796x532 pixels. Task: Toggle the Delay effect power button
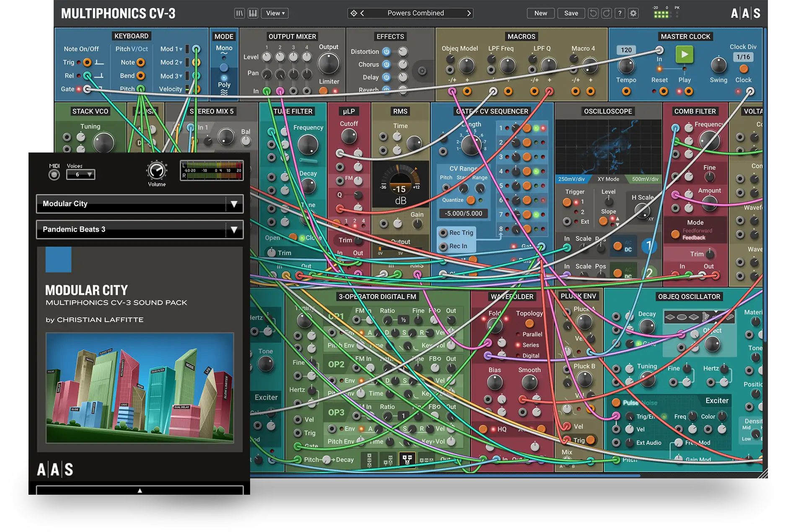386,77
